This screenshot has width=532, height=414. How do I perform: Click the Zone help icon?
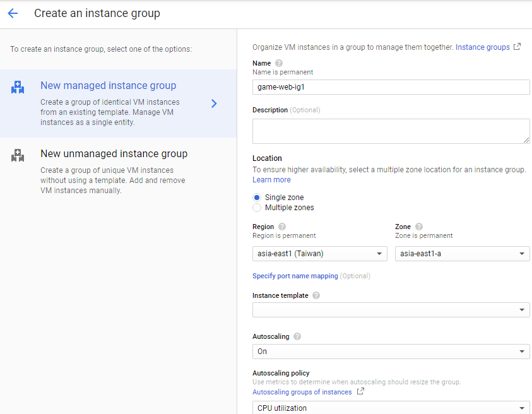point(419,227)
